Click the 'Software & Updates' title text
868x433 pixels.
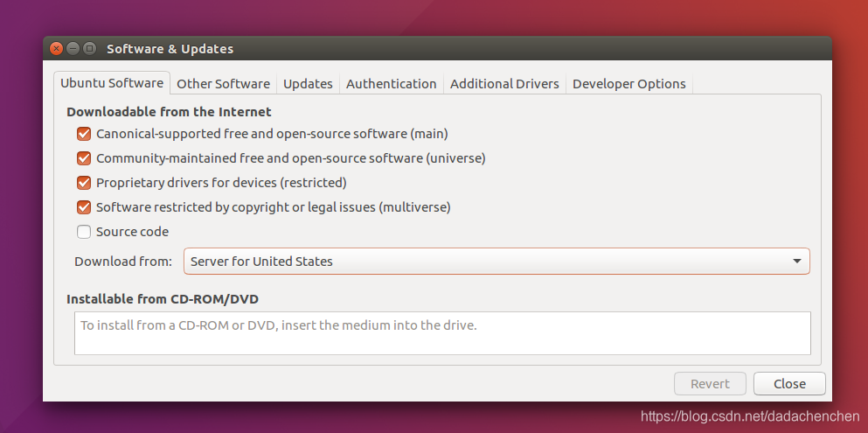[170, 49]
